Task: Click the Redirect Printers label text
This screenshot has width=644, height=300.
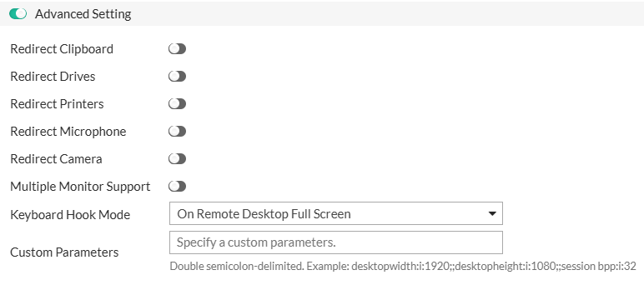Action: [x=57, y=104]
